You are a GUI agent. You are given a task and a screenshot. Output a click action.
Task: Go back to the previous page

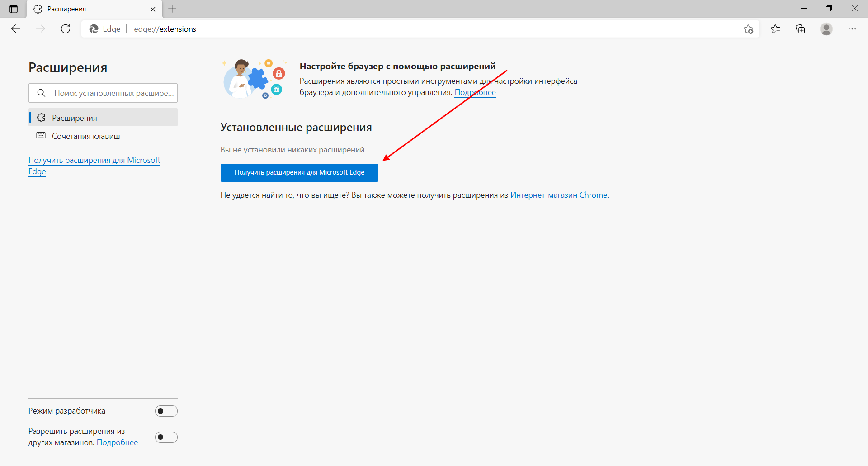click(x=16, y=29)
